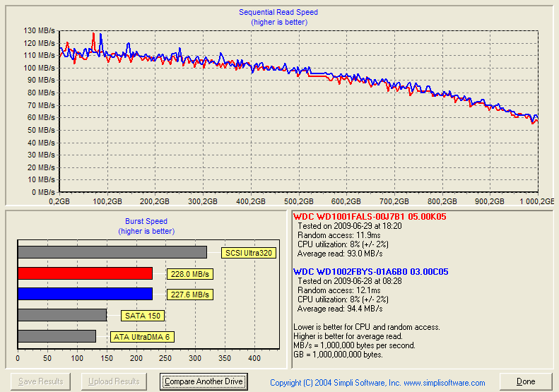
Task: Click the grayed-out Save Results button
Action: click(40, 381)
